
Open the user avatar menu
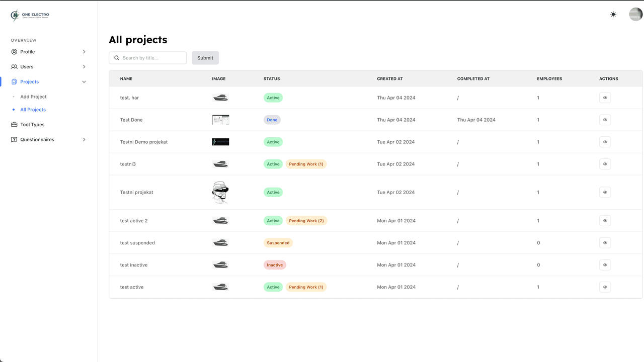tap(635, 15)
